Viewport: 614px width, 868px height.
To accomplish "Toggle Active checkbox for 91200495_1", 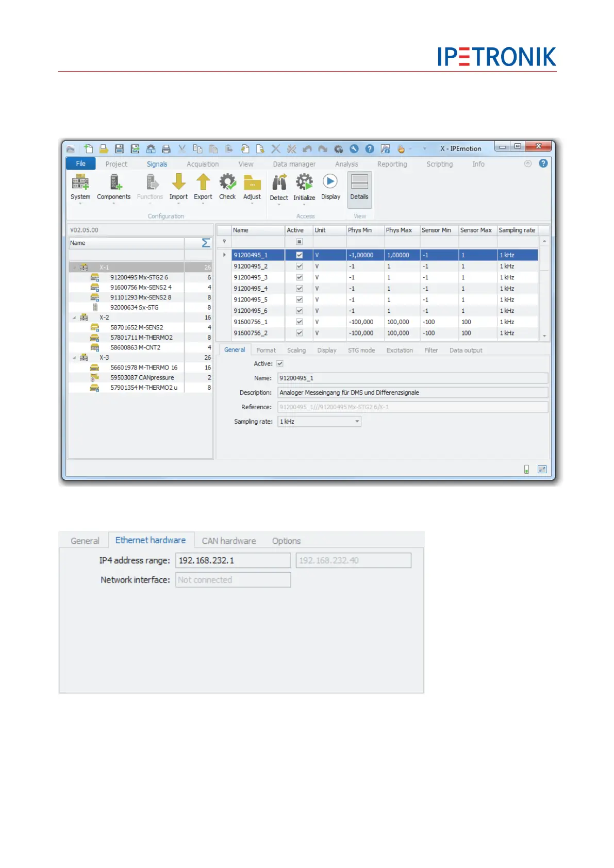I will coord(299,255).
